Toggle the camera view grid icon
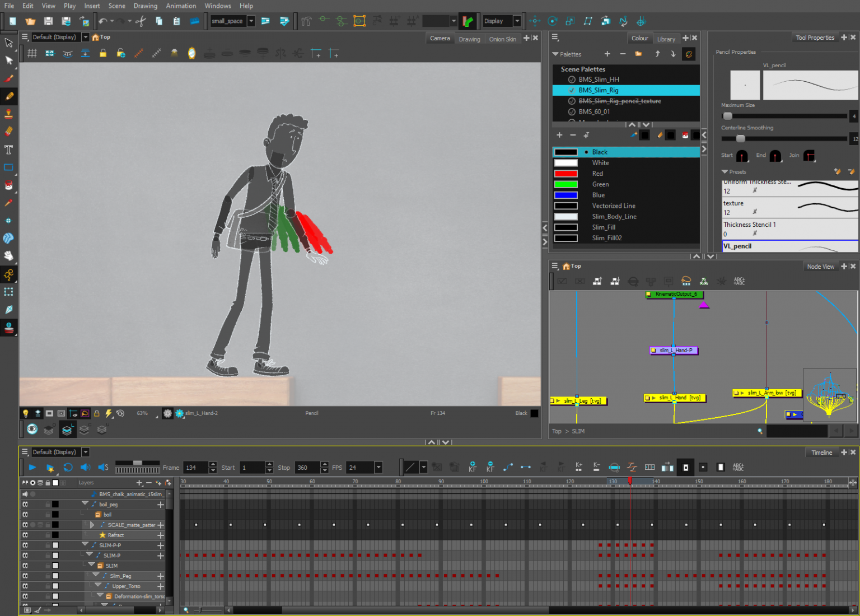 click(32, 54)
